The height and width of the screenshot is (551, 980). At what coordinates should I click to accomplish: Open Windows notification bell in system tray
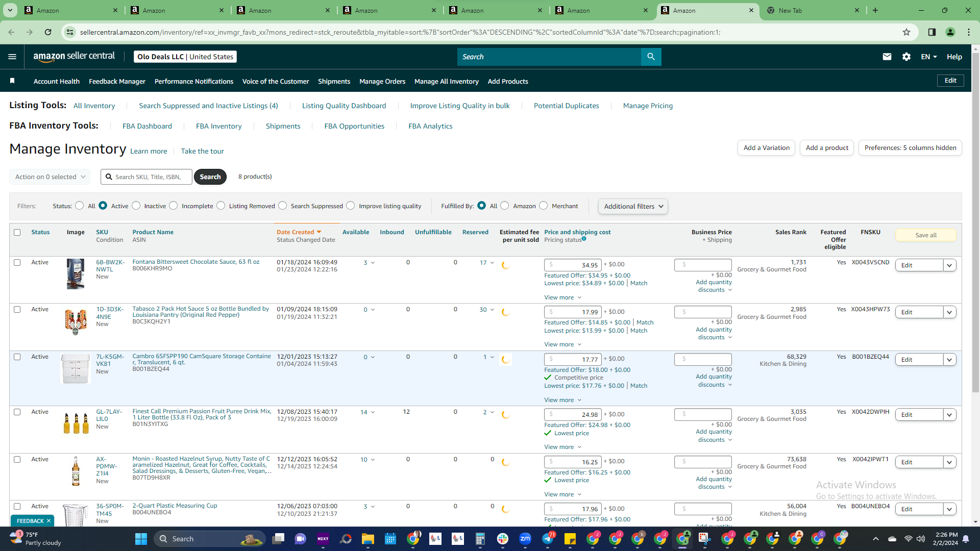tap(966, 539)
